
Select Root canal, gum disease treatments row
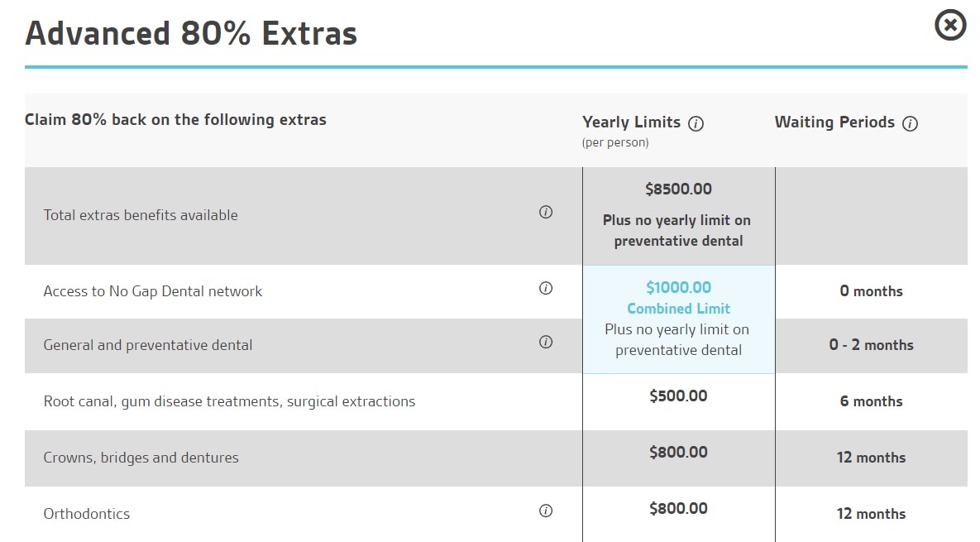tap(495, 401)
